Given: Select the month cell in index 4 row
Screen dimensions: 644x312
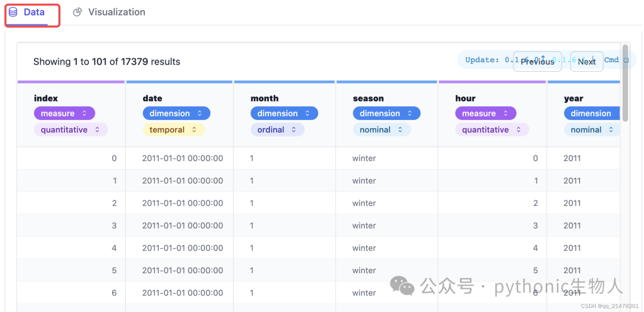Looking at the screenshot, I should click(284, 248).
